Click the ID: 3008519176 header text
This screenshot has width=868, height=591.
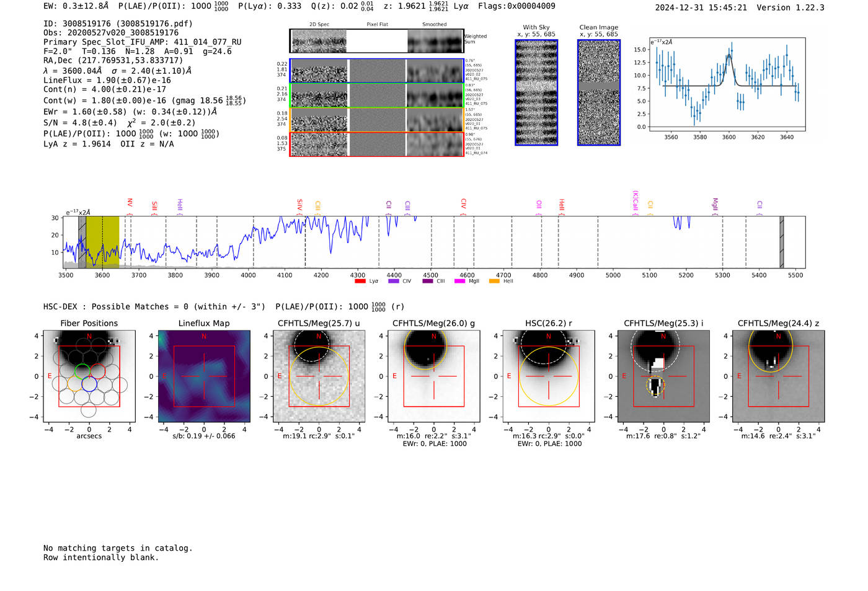[118, 24]
